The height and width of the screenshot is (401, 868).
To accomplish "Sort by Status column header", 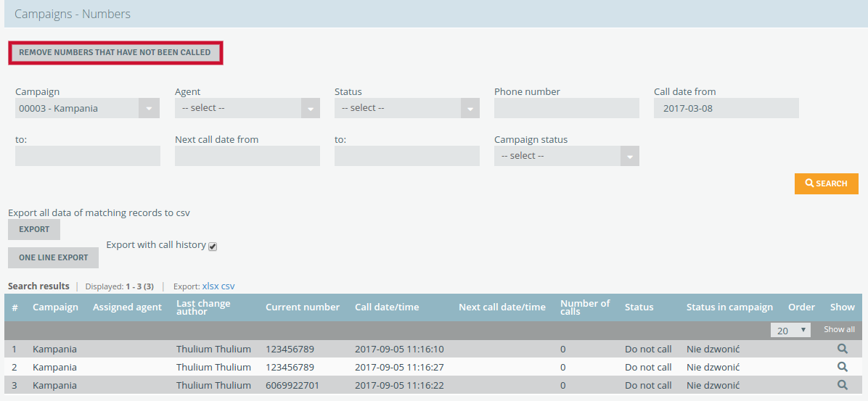I will (639, 307).
